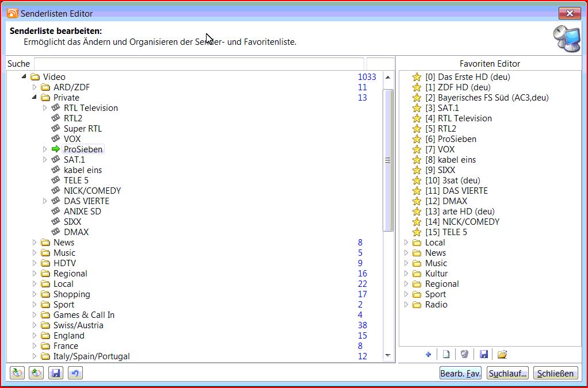Focus the Suche search input field

click(198, 64)
